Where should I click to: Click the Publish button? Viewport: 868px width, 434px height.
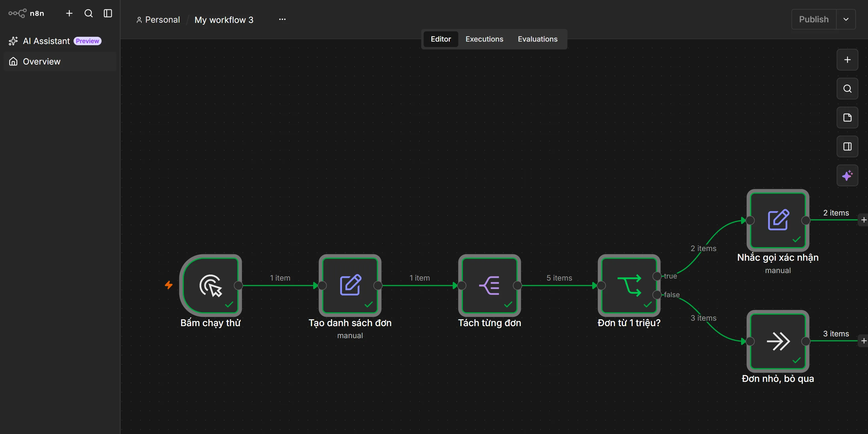814,20
